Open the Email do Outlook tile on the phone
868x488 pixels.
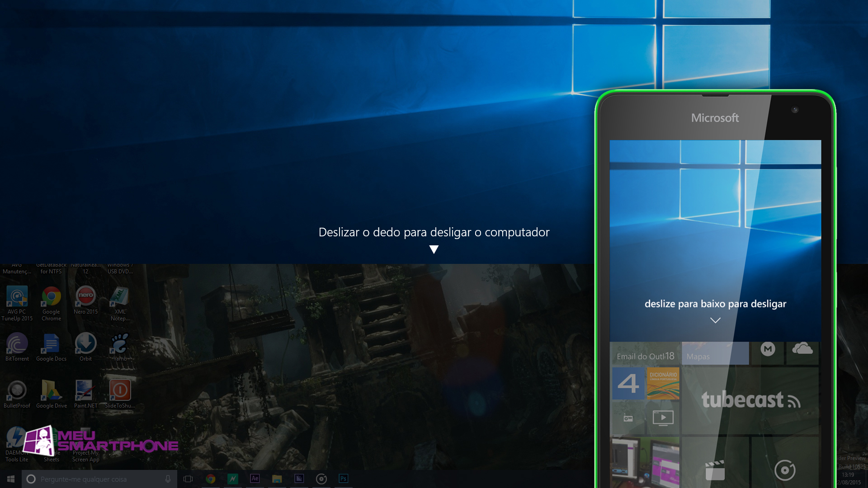646,353
